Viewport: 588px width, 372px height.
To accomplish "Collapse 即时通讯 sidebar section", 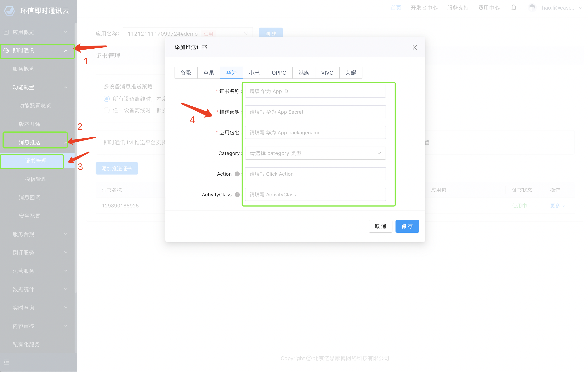I will 66,51.
